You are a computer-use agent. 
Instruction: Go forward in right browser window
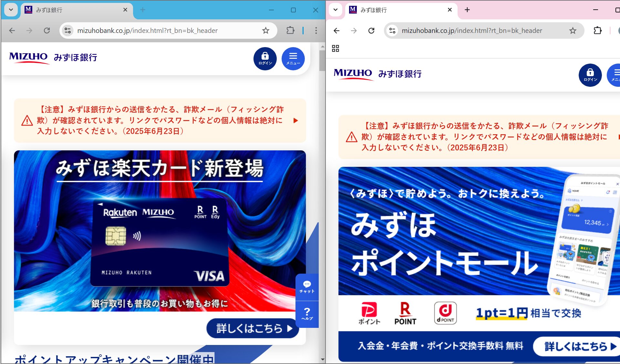[x=354, y=30]
